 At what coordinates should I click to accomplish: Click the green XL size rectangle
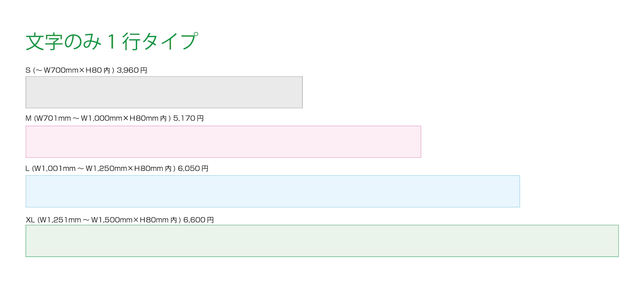pos(322,241)
